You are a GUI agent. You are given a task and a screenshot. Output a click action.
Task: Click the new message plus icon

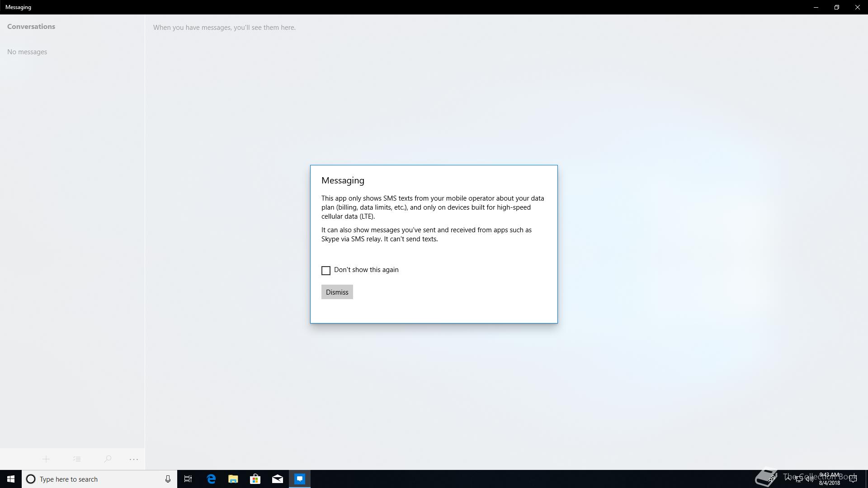[46, 459]
